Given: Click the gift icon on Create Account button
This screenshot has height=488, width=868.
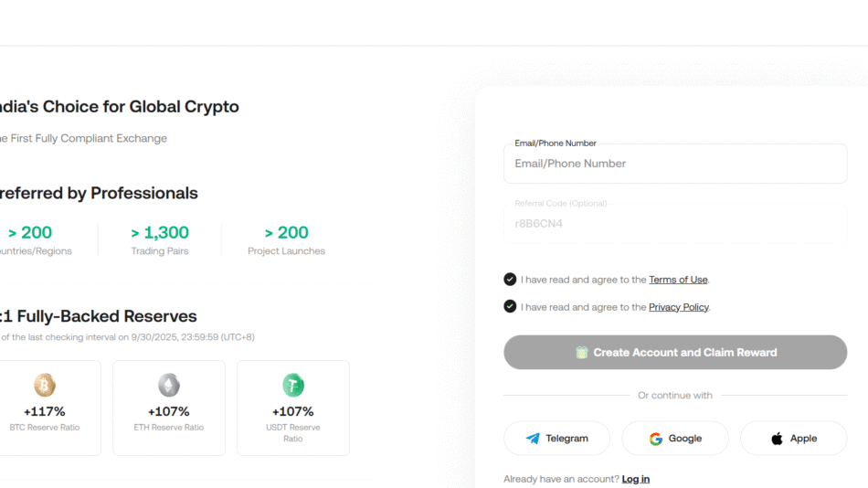Looking at the screenshot, I should point(582,353).
